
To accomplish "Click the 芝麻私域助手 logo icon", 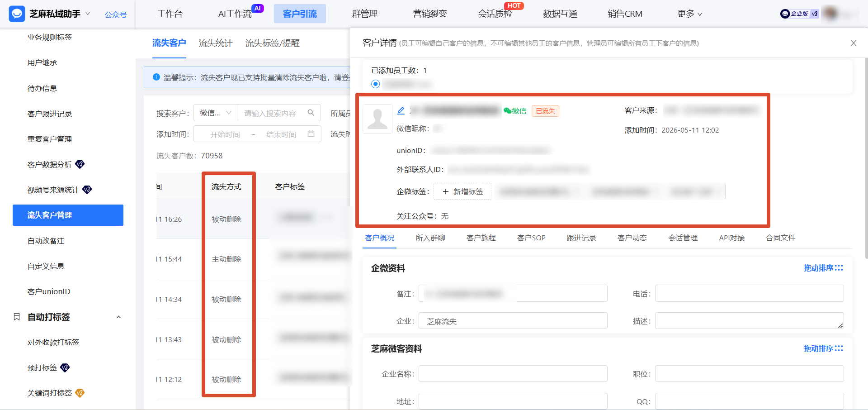I will point(17,14).
